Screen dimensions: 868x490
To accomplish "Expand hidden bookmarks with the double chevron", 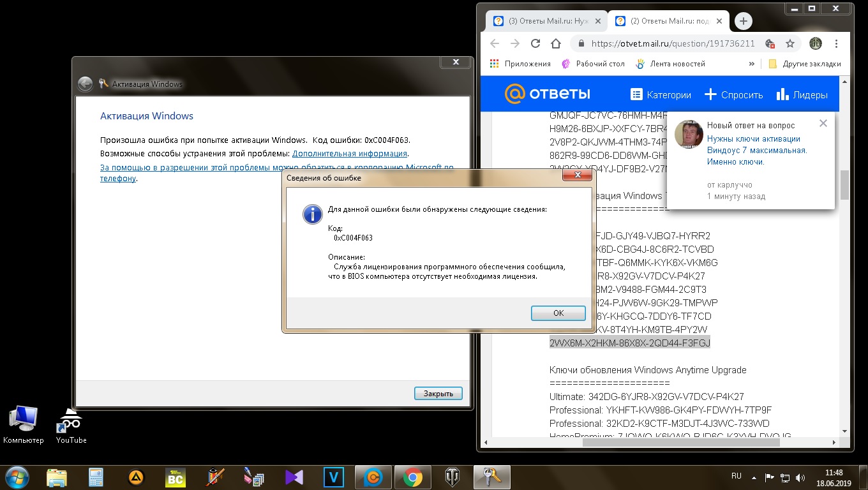I will [752, 64].
